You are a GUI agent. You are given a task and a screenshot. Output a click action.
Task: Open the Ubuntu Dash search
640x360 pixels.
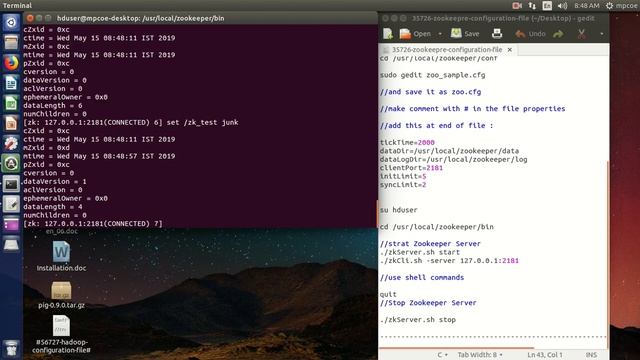click(11, 22)
